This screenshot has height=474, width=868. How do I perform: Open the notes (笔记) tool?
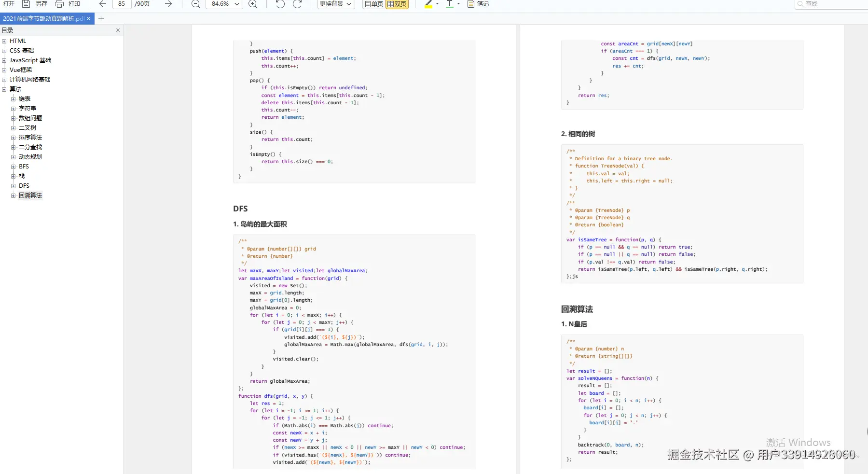[x=478, y=4]
